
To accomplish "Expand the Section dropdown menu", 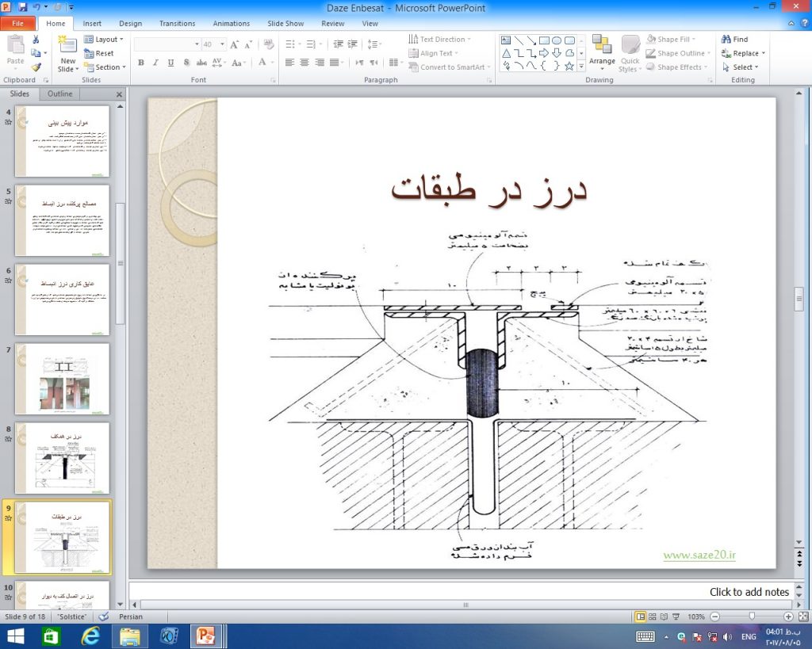I will (104, 67).
